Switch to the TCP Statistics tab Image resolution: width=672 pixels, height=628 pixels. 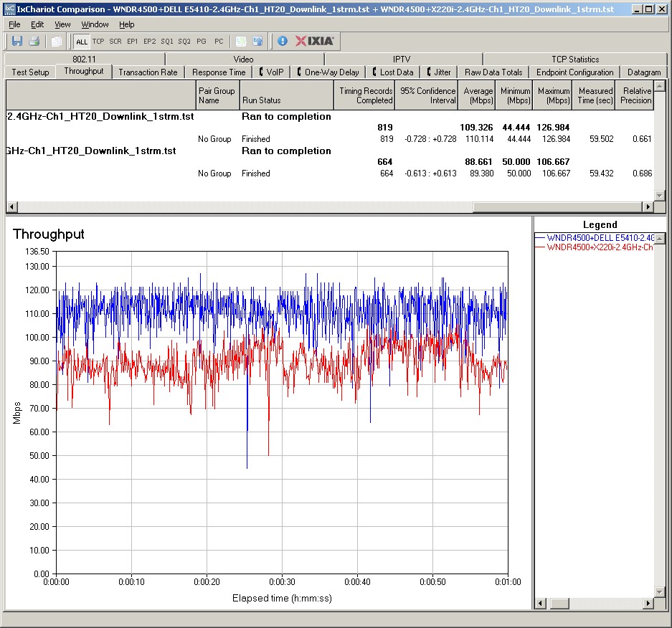575,59
